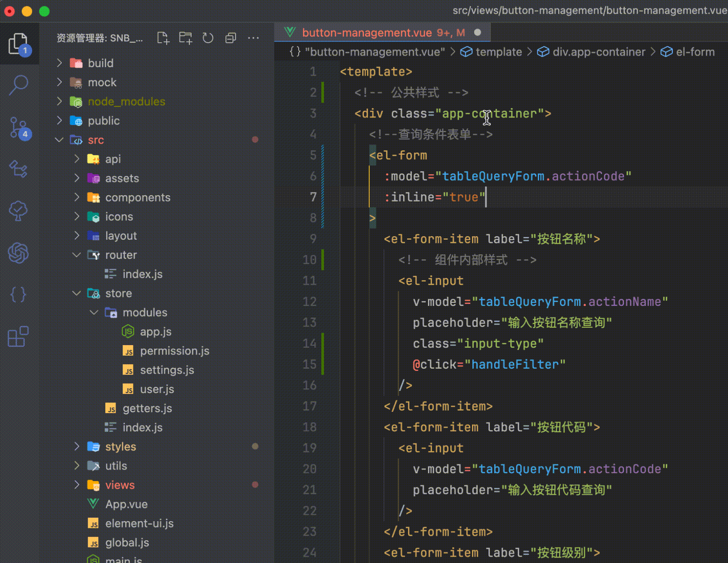The width and height of the screenshot is (728, 563).
Task: Click the :inline="true" attribute text
Action: point(434,197)
